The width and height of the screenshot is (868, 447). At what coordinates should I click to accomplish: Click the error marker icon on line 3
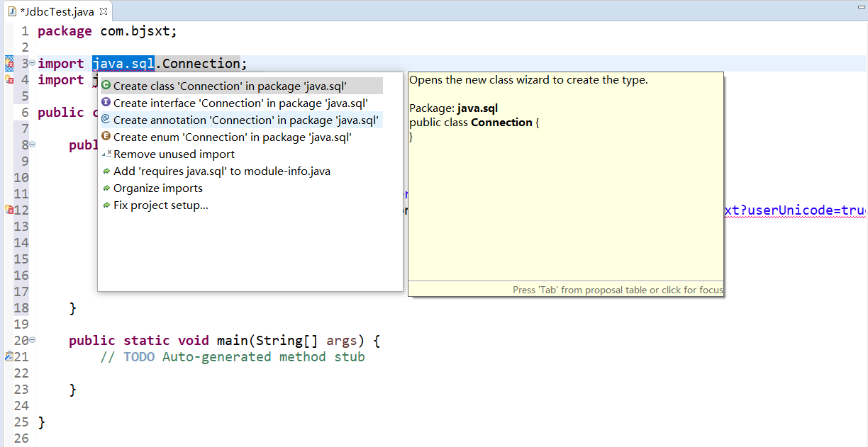[10, 64]
